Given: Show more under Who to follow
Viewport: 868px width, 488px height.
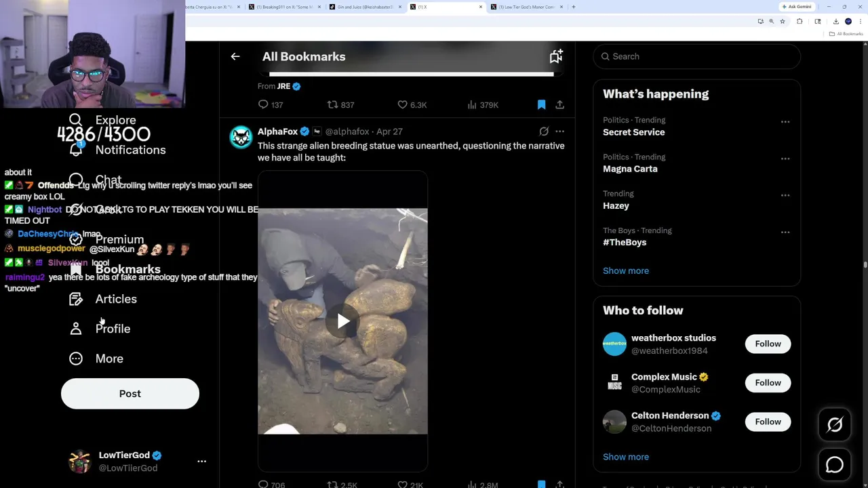Looking at the screenshot, I should pyautogui.click(x=626, y=457).
